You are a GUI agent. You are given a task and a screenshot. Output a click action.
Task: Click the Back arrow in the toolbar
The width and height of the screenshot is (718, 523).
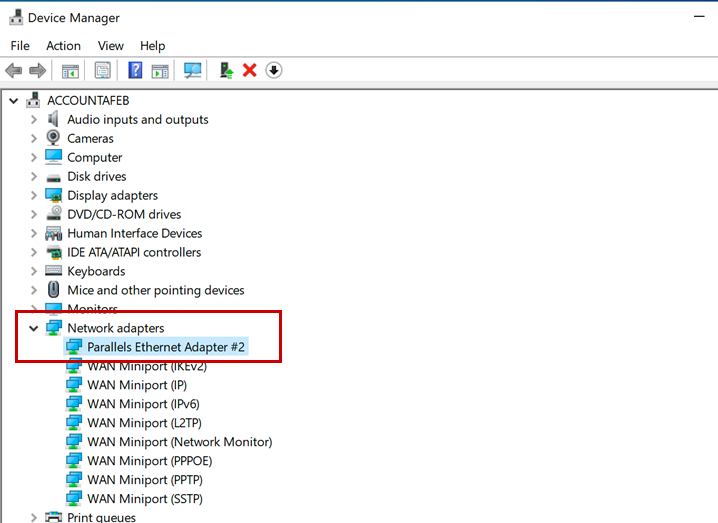coord(14,70)
